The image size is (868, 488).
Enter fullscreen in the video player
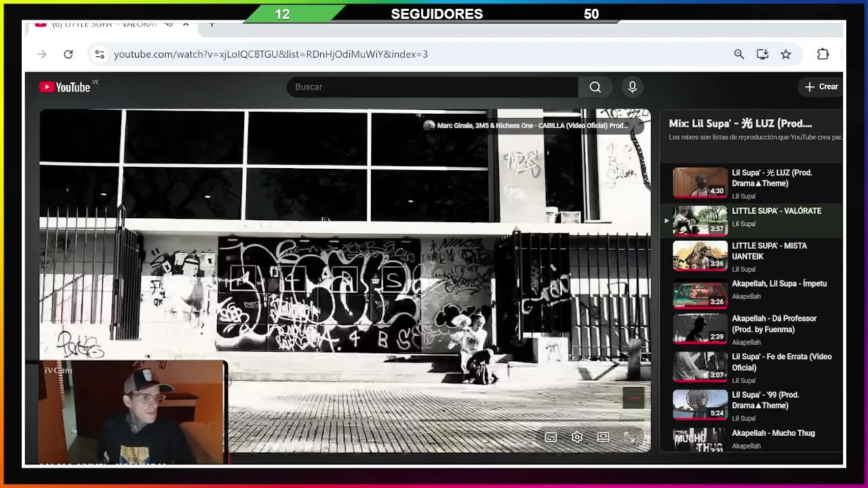[629, 437]
